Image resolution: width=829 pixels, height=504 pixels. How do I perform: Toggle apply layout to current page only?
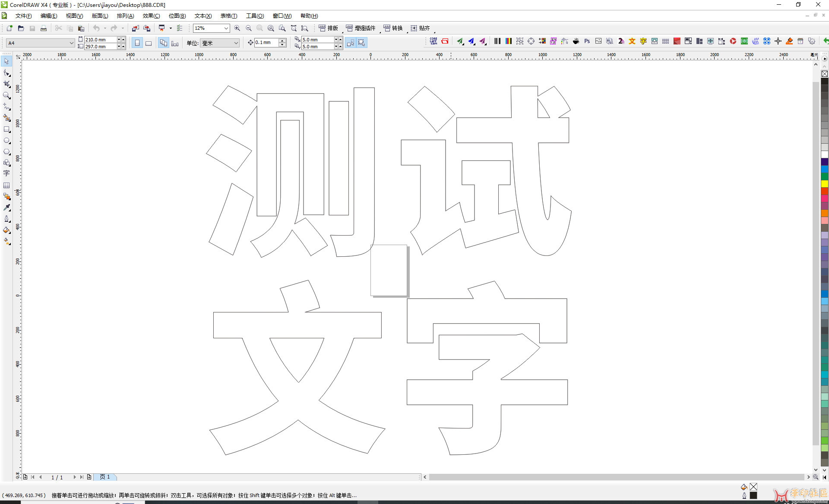coord(174,43)
